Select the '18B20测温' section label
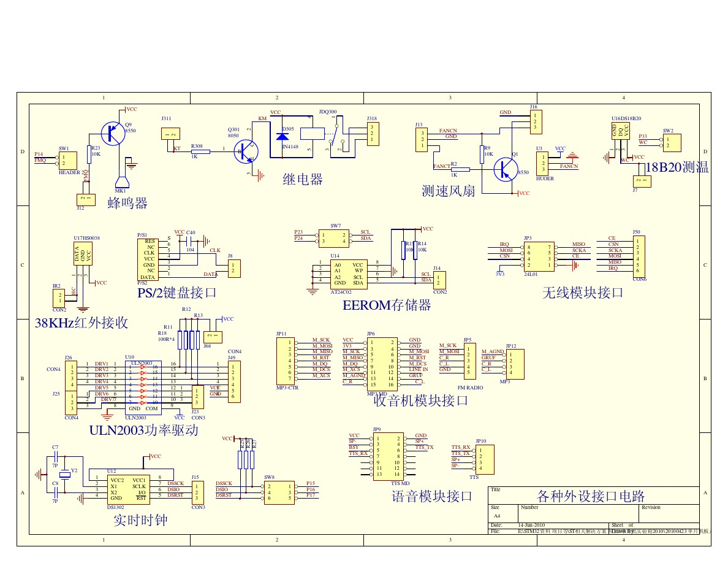This screenshot has width=728, height=563. [x=677, y=167]
